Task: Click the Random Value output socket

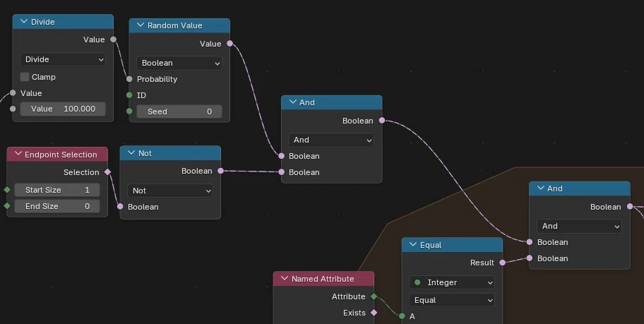Action: click(230, 44)
